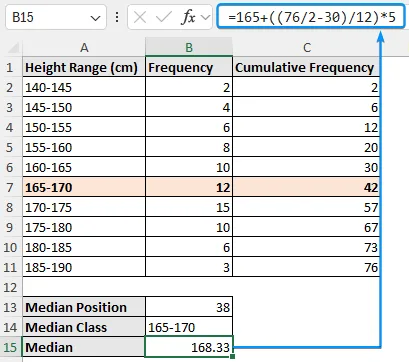Select cell with '185-190'
409x362 pixels.
click(84, 267)
